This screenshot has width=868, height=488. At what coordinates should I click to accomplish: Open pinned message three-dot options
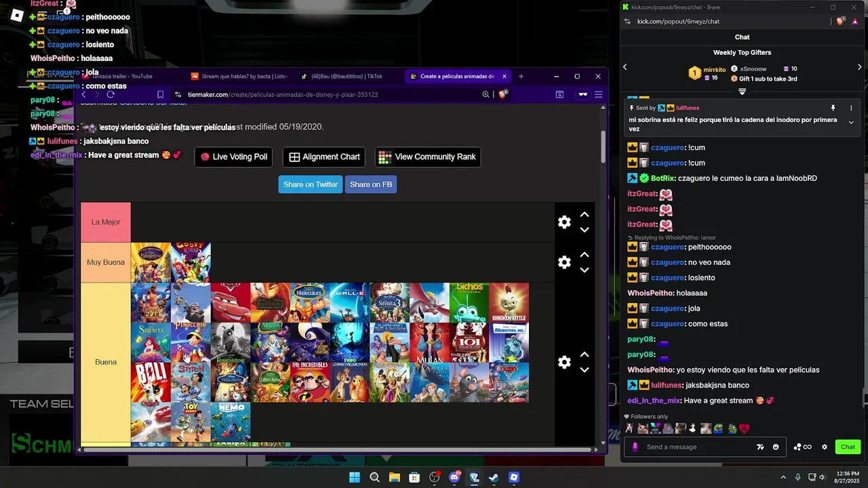click(851, 108)
